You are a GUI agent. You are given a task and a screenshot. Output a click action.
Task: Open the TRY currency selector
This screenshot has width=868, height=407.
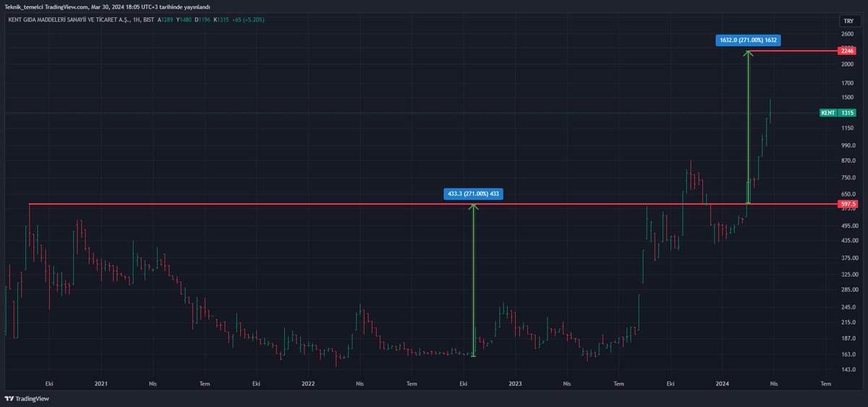[x=848, y=21]
